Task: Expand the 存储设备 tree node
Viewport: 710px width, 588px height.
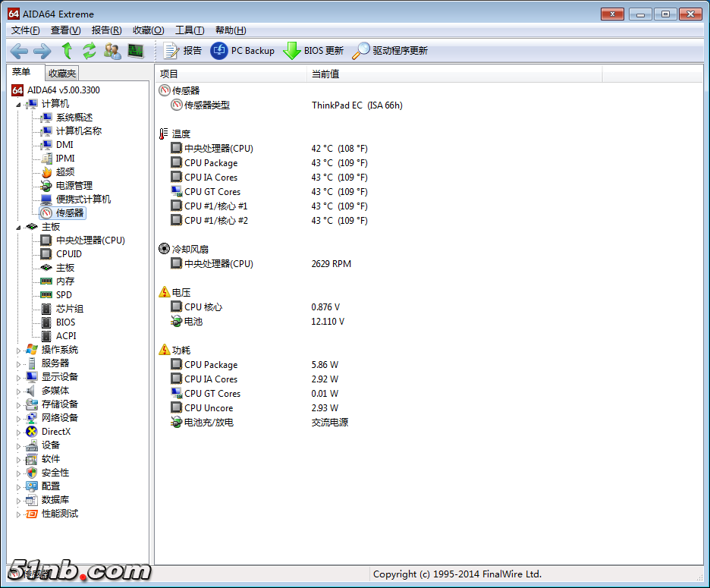Action: (x=19, y=404)
